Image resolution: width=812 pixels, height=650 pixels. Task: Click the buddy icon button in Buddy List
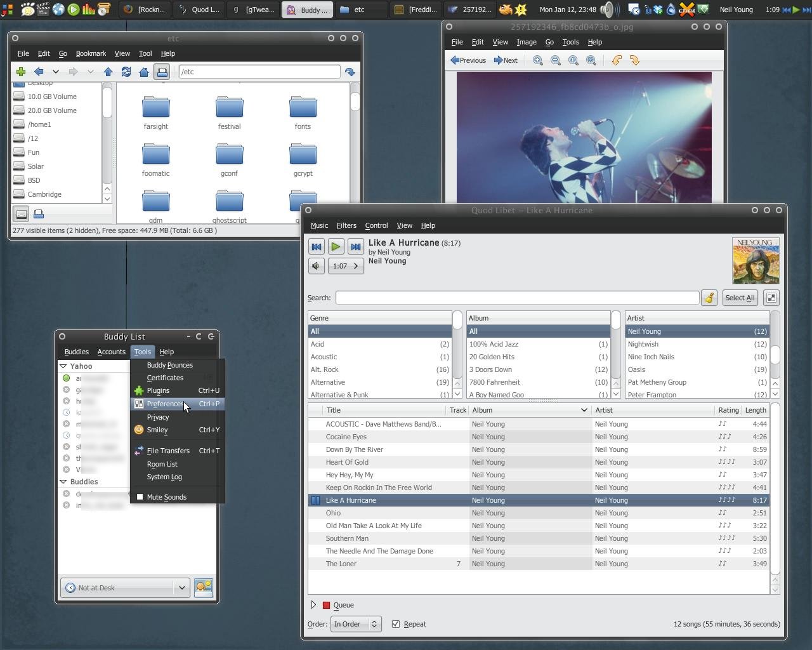click(204, 587)
